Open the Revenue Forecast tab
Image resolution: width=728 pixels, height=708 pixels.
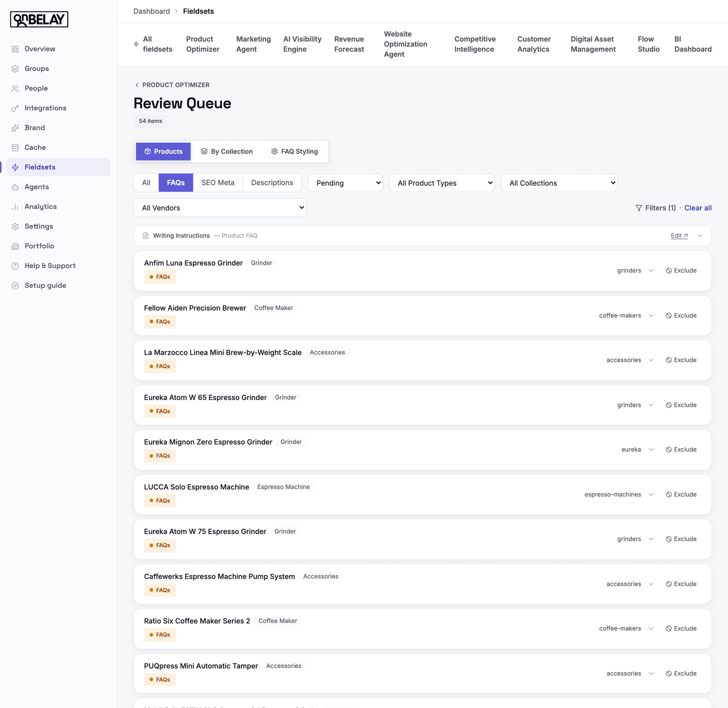(x=349, y=44)
